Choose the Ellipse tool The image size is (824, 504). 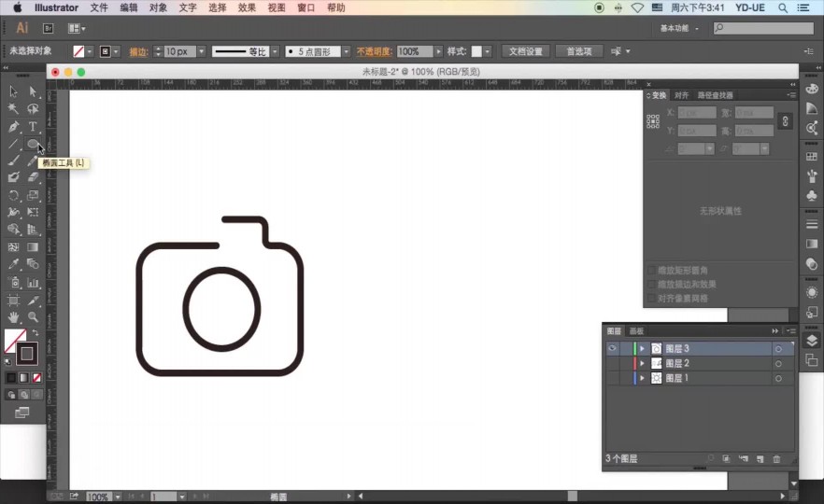[x=33, y=144]
